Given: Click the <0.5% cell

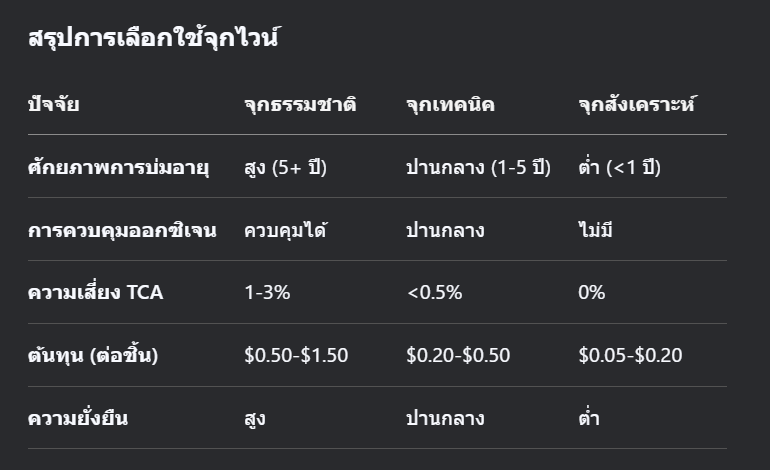Looking at the screenshot, I should coord(434,293).
